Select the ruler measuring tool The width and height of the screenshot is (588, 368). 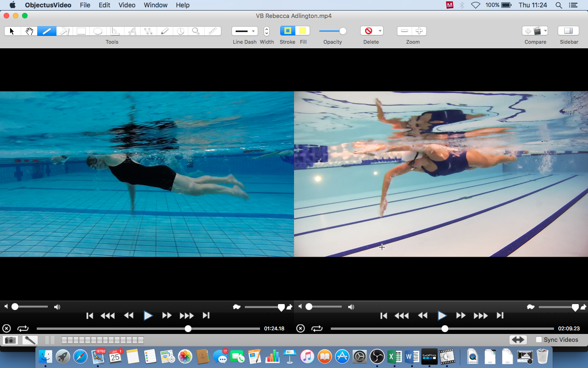tap(213, 31)
